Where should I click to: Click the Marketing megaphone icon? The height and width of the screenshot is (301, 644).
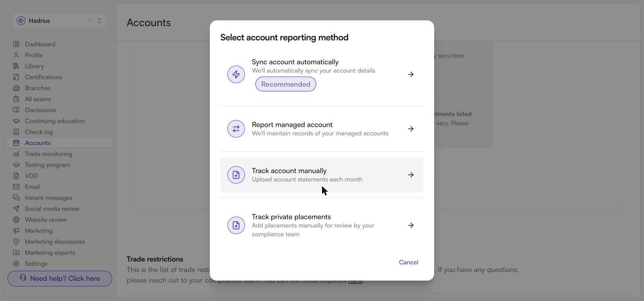16,230
